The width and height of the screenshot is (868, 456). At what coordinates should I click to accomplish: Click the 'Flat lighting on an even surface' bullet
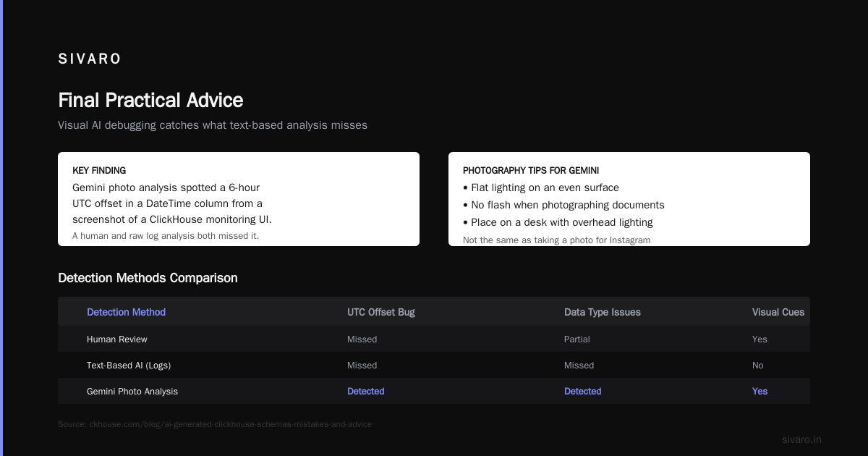point(541,187)
